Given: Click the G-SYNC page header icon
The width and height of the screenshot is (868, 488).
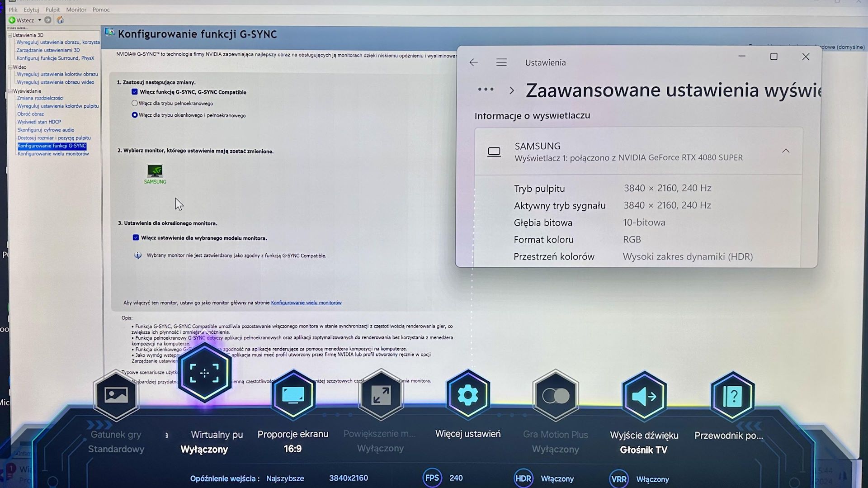Looking at the screenshot, I should coord(109,32).
